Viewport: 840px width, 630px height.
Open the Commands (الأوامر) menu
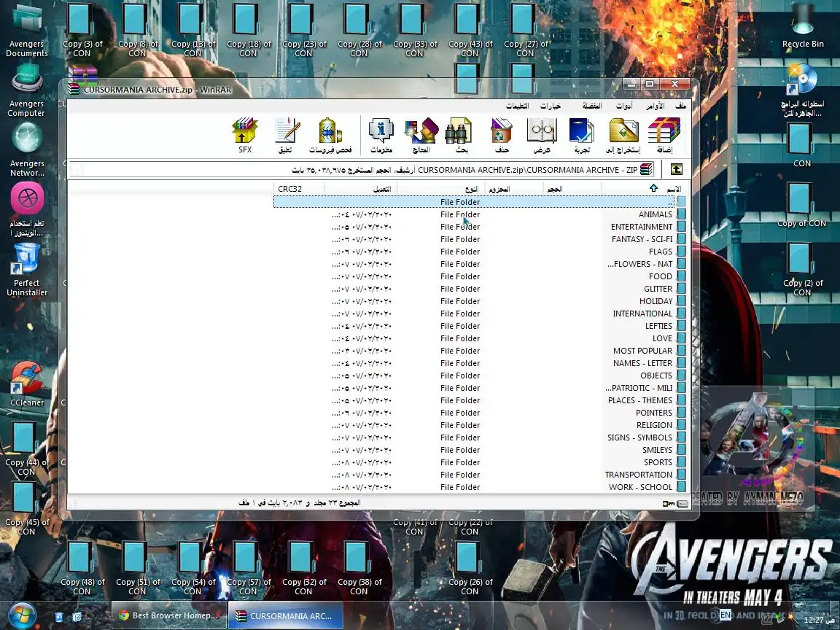click(x=655, y=106)
